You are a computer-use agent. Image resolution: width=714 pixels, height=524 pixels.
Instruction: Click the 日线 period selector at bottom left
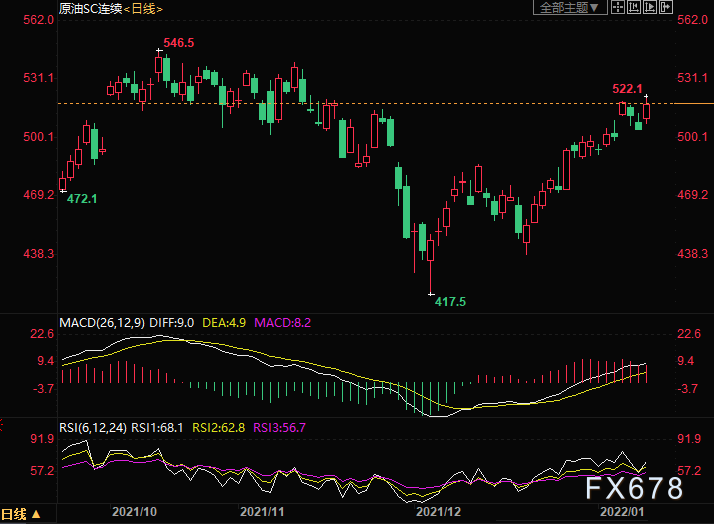pyautogui.click(x=20, y=514)
